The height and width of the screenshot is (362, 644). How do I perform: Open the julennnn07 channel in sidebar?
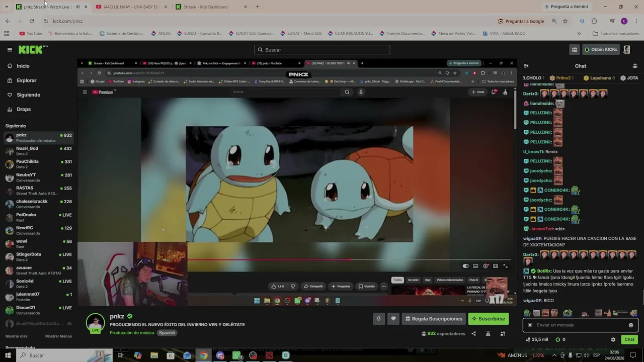pyautogui.click(x=38, y=297)
